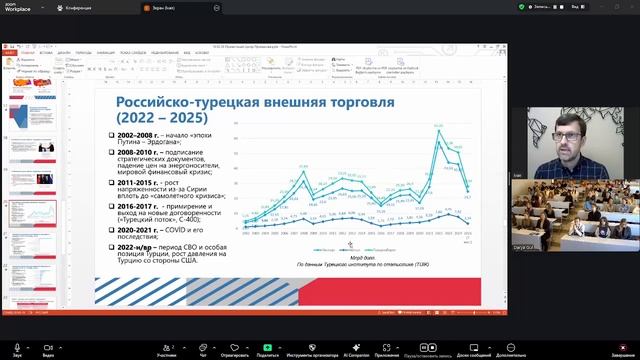Open audio options arrow beside Звук
Screen dimensions: 640x360
tap(28, 348)
